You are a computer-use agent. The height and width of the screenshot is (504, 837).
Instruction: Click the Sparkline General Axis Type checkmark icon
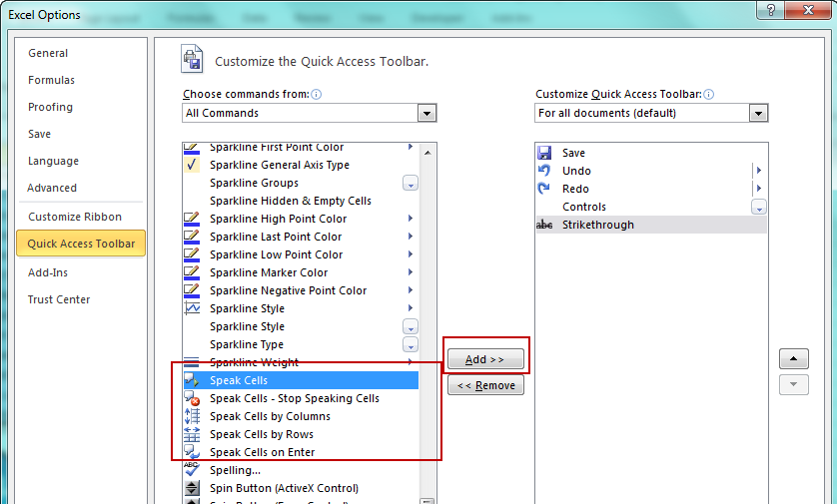click(x=192, y=165)
